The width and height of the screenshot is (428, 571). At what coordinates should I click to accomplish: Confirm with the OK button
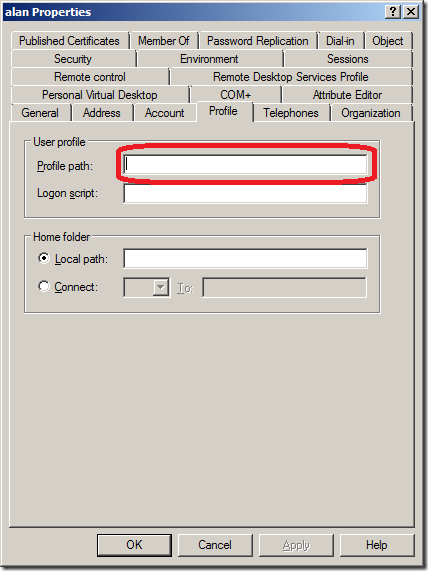(134, 545)
